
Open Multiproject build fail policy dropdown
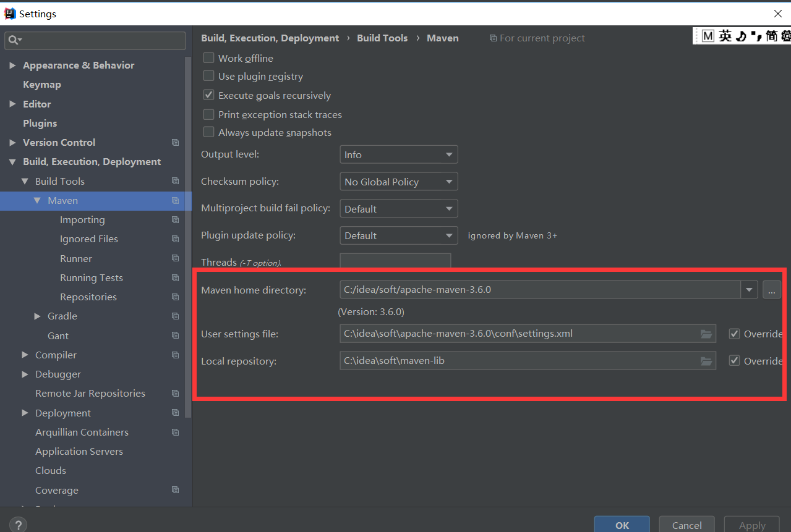[399, 209]
